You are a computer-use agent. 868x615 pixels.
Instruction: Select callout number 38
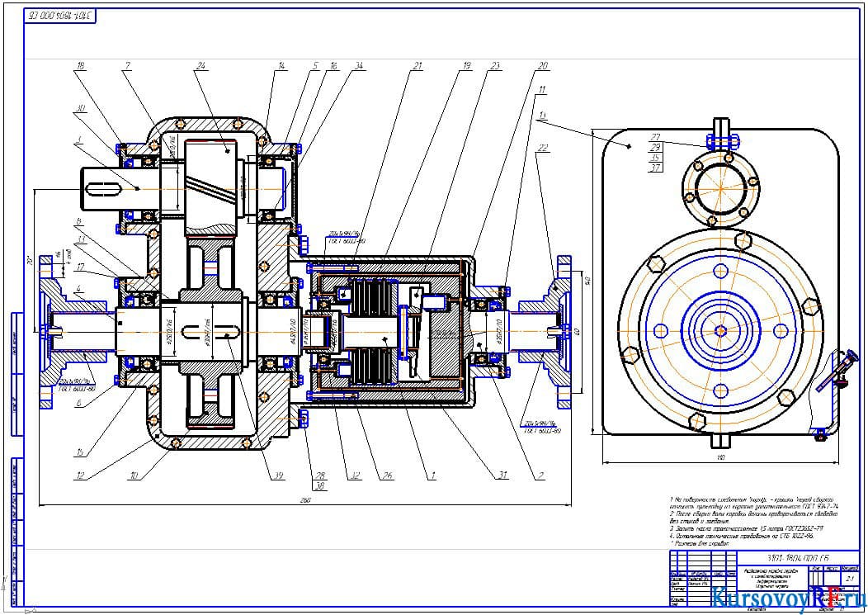320,486
